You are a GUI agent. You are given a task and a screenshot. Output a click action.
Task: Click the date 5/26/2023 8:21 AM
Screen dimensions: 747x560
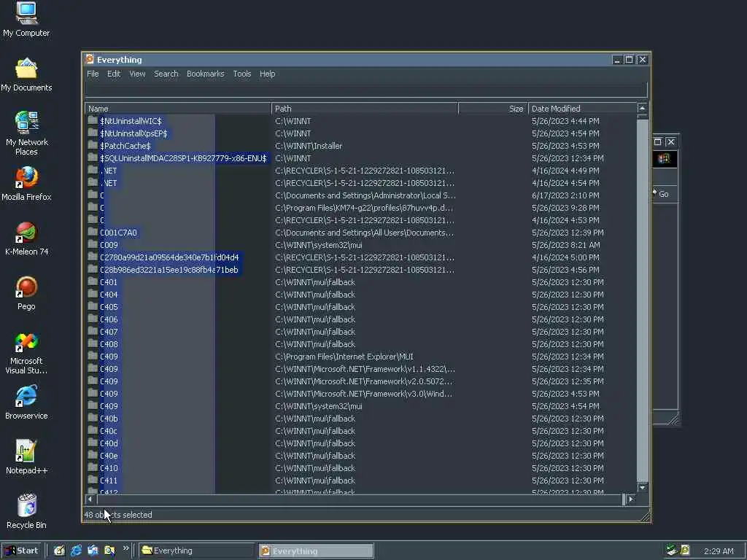(565, 245)
